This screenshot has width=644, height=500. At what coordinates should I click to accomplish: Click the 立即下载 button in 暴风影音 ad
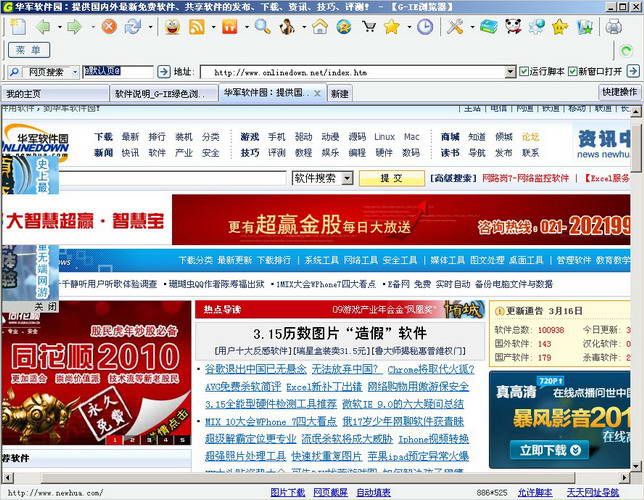[550, 451]
